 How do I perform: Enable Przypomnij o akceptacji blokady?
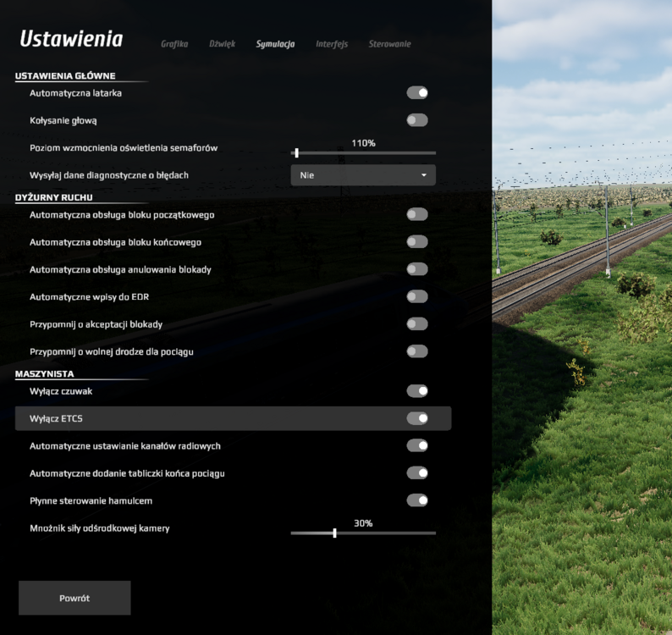pyautogui.click(x=417, y=324)
